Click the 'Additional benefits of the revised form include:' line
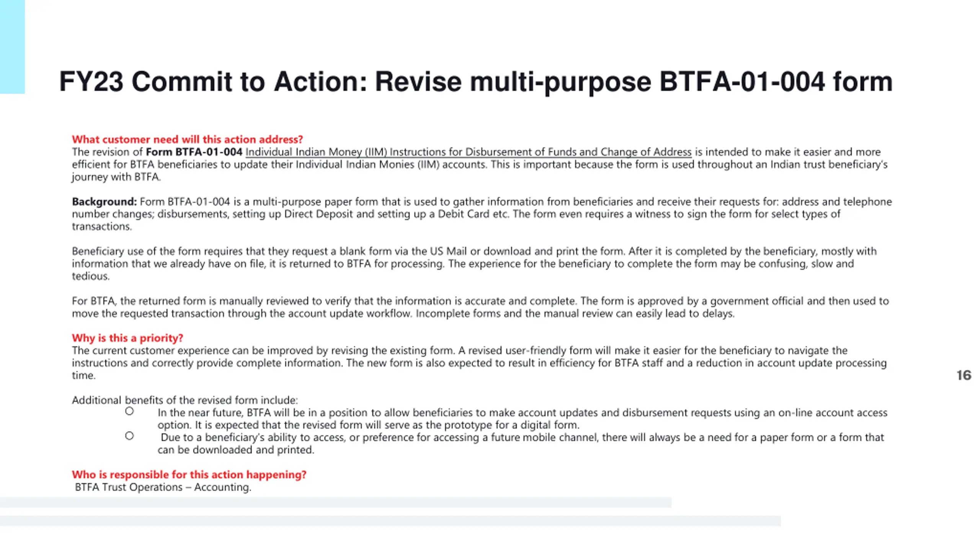The image size is (980, 551). (185, 400)
